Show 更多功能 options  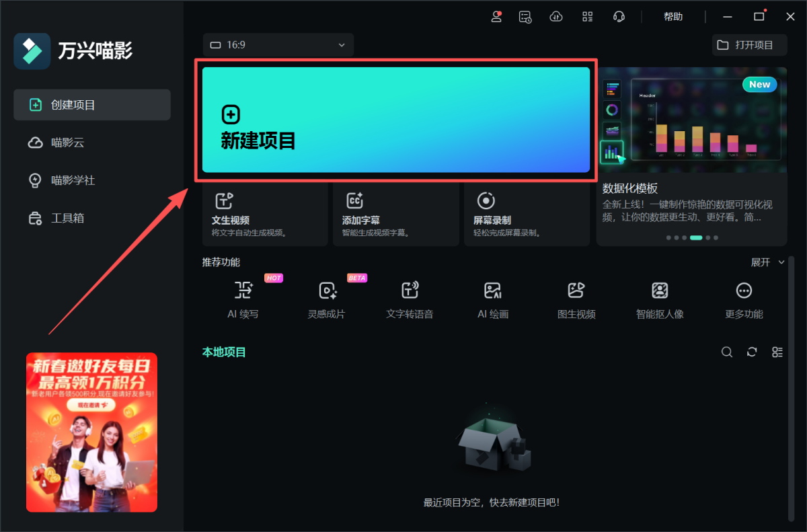(744, 291)
